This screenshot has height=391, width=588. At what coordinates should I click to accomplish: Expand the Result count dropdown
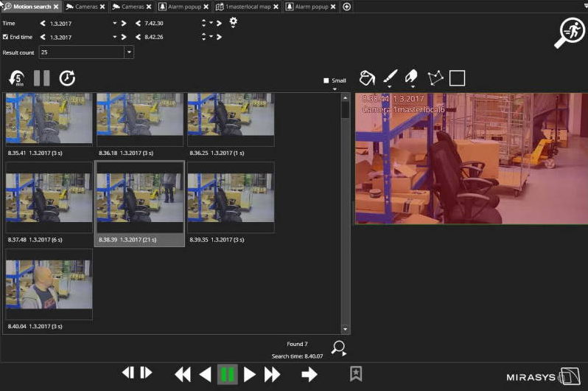(129, 52)
